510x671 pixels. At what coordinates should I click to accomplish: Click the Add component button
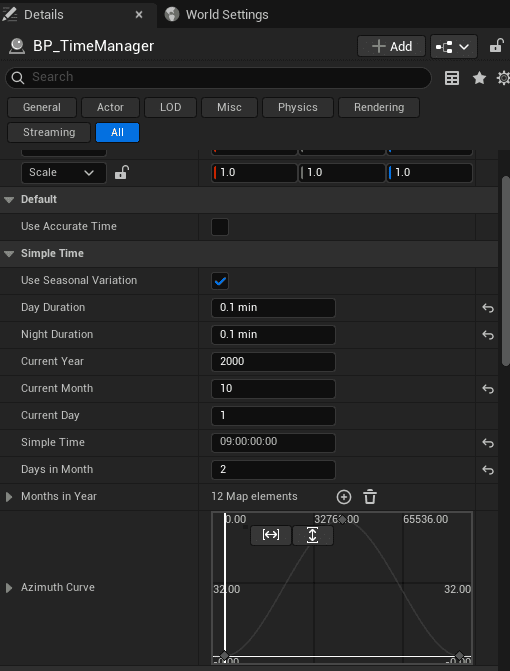point(391,46)
